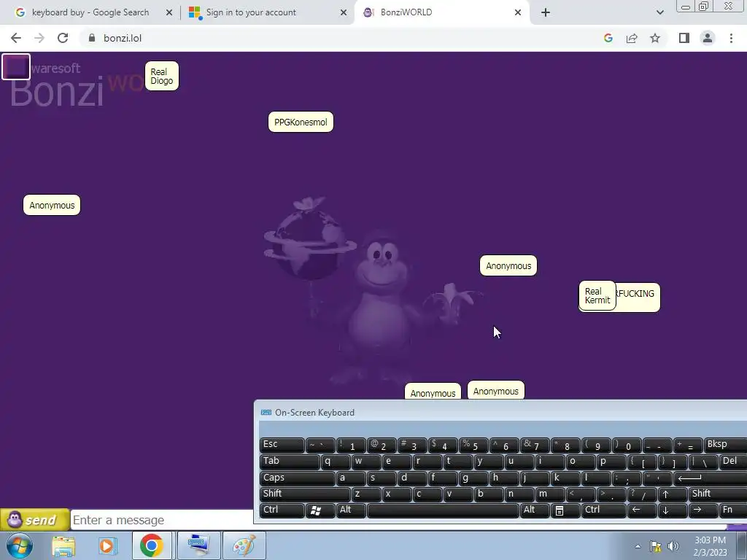Screen dimensions: 747x560
Task: Click the right arrow key on On-Screen Keyboard
Action: tap(703, 510)
